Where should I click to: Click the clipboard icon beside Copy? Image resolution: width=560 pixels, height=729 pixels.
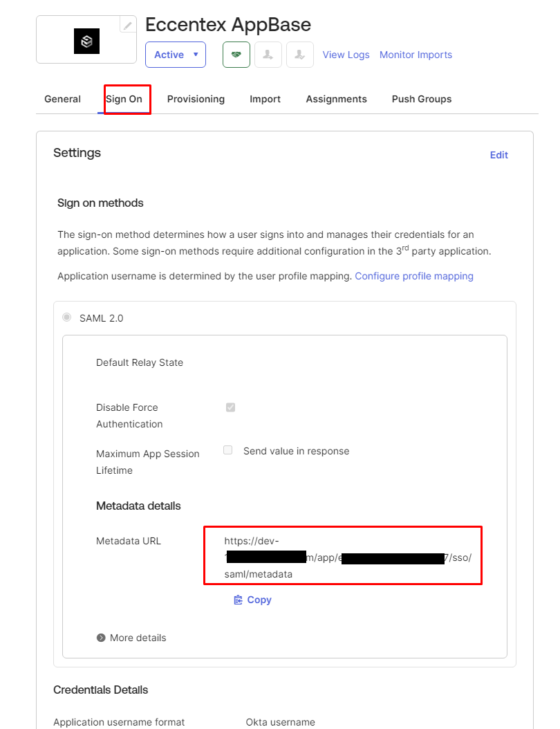pos(239,600)
